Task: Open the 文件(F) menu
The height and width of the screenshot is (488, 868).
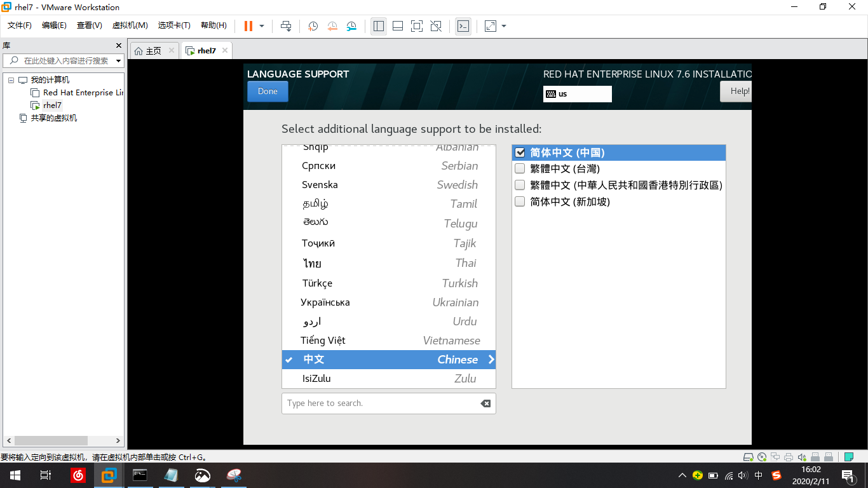Action: (20, 25)
